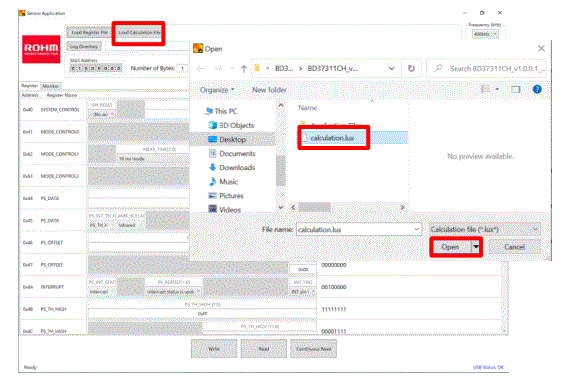Open the Organize menu
This screenshot has height=385, width=575.
click(x=217, y=90)
